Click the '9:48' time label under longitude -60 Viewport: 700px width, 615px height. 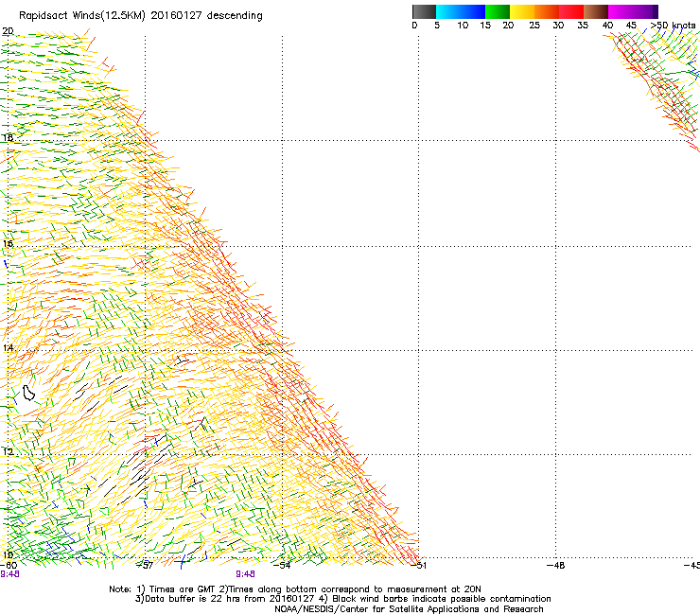pyautogui.click(x=9, y=574)
